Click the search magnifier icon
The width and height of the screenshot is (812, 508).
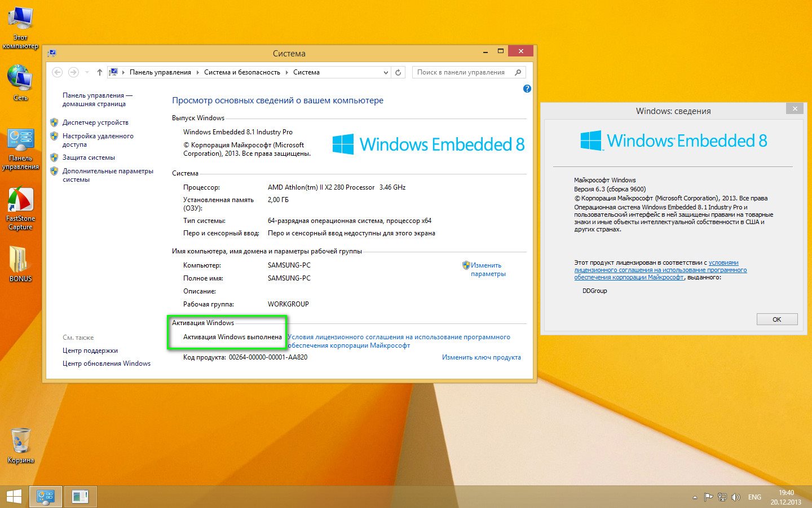point(518,72)
